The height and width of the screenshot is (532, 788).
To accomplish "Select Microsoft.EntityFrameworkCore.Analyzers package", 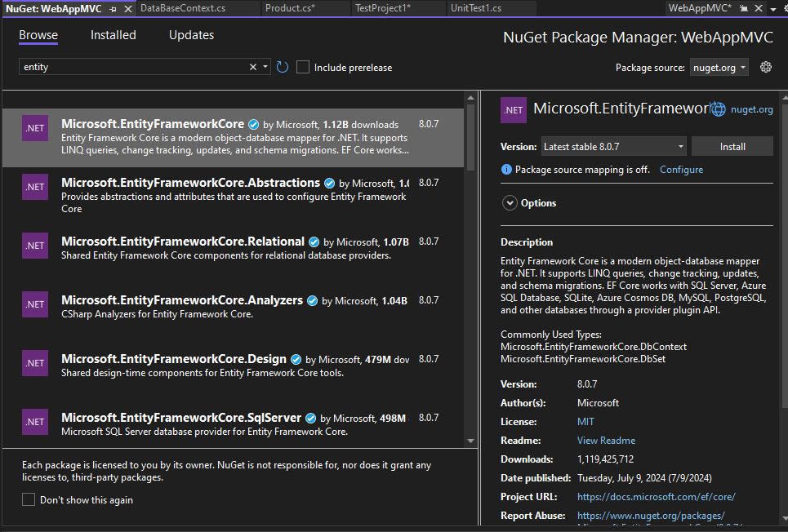I will 234,314.
